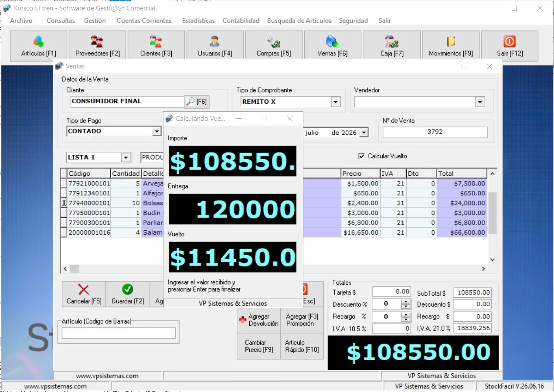Open the Consultas menu
This screenshot has width=554, height=392.
(61, 20)
